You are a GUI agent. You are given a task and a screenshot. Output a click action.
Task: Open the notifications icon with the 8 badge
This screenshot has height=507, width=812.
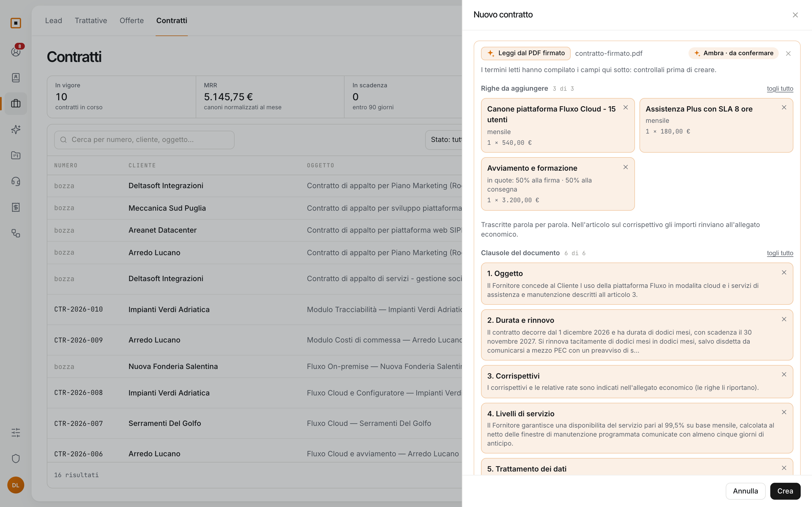[x=16, y=51]
